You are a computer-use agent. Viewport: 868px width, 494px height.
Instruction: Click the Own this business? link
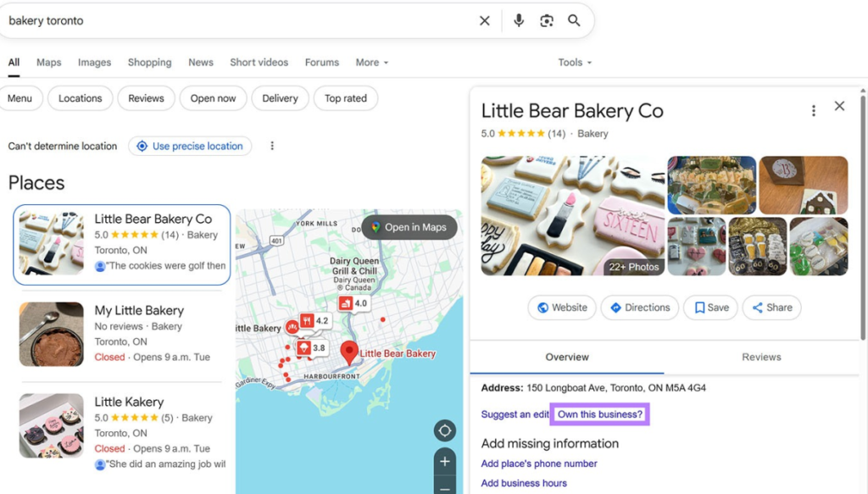(600, 414)
